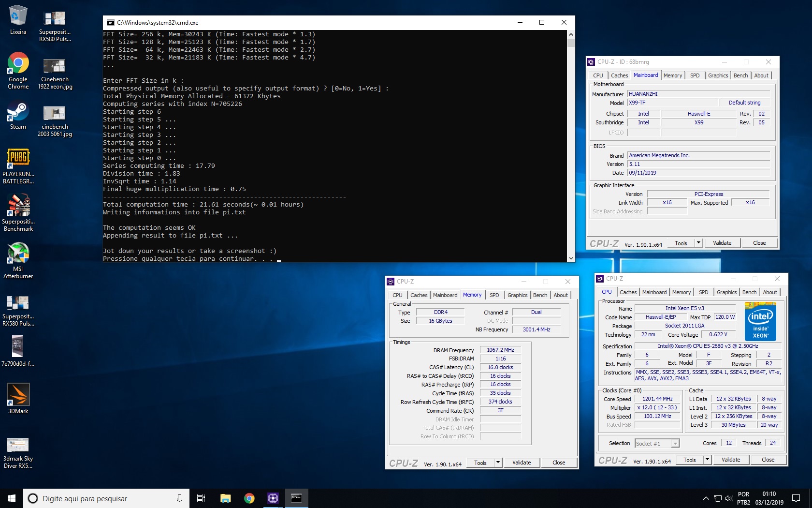
Task: Click the cmd.exe title bar icon
Action: [110, 22]
